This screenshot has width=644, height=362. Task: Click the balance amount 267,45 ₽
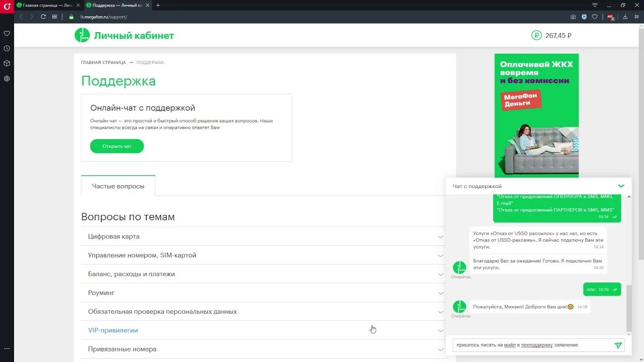(558, 36)
